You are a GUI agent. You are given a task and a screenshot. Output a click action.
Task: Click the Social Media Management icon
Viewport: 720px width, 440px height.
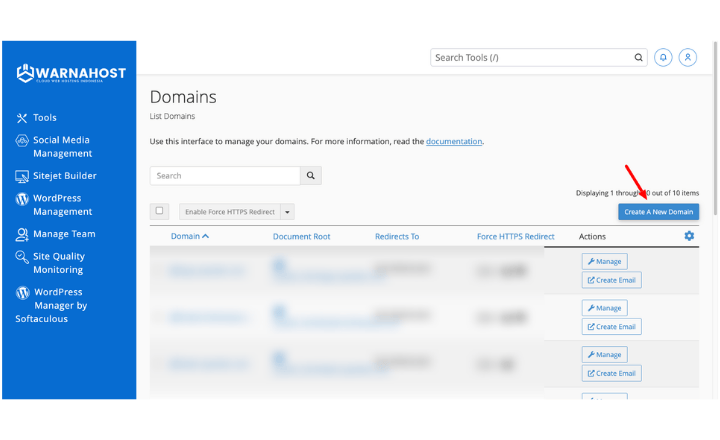pos(22,141)
